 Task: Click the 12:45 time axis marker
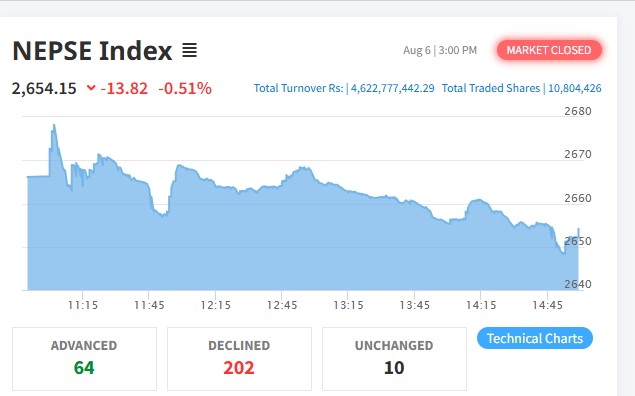pos(282,304)
